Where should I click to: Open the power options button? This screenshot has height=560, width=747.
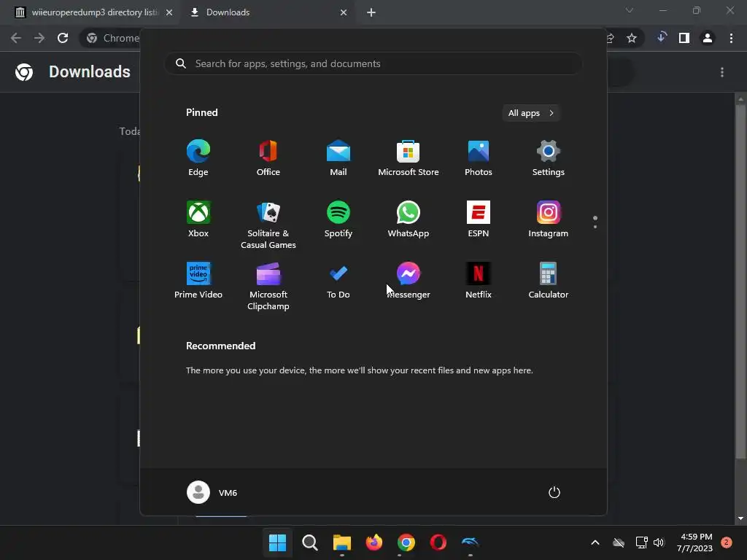click(x=554, y=492)
